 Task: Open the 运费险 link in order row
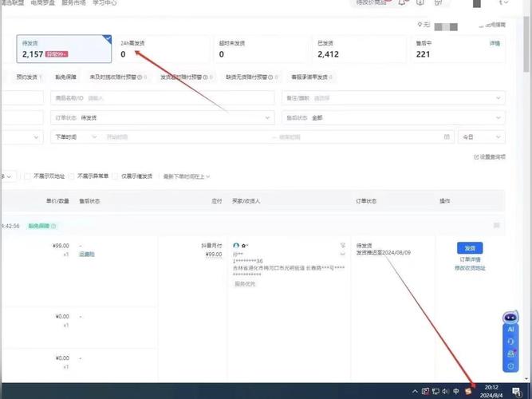(x=86, y=254)
